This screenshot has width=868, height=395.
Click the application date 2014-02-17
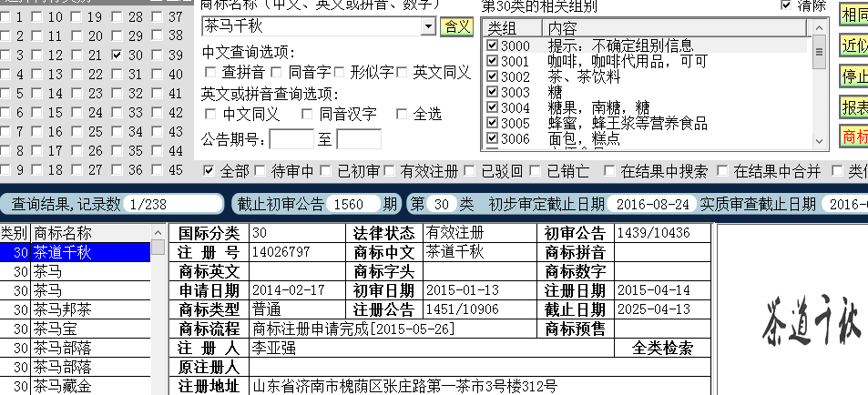pyautogui.click(x=288, y=290)
